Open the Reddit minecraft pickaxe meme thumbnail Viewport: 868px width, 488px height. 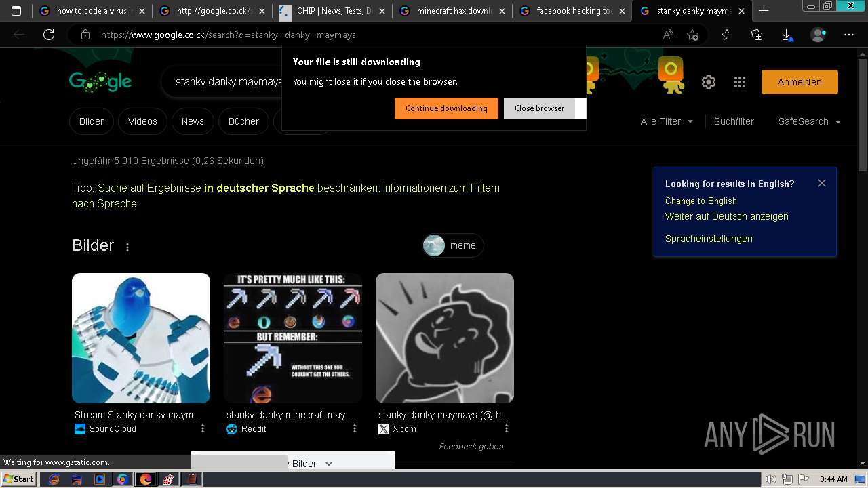click(293, 338)
